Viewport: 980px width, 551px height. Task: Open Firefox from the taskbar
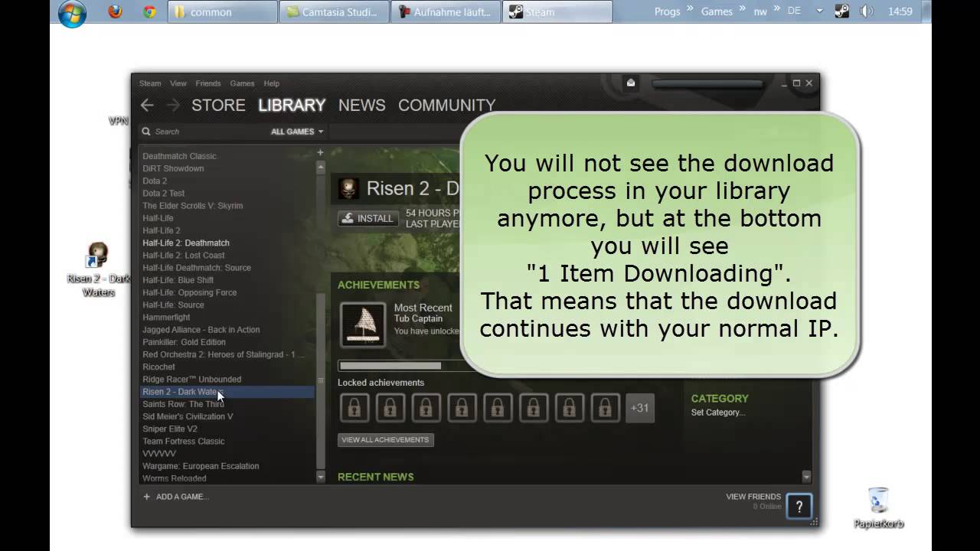point(115,11)
